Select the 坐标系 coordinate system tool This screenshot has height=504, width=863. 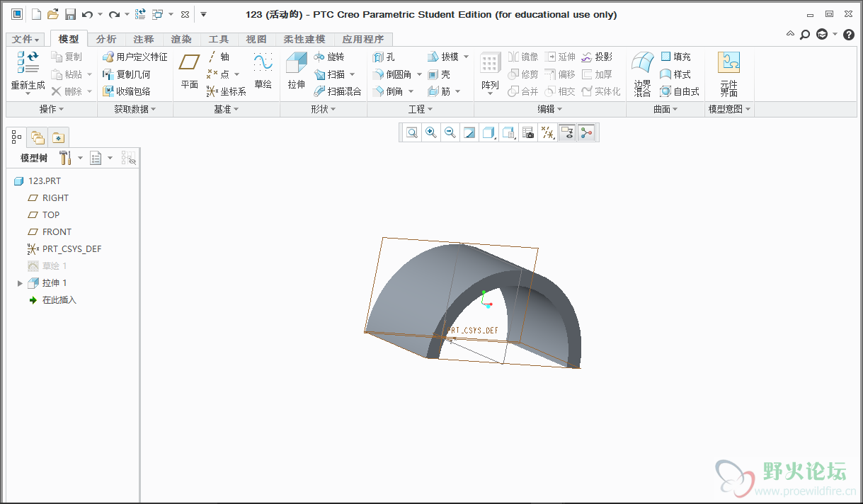pyautogui.click(x=226, y=91)
